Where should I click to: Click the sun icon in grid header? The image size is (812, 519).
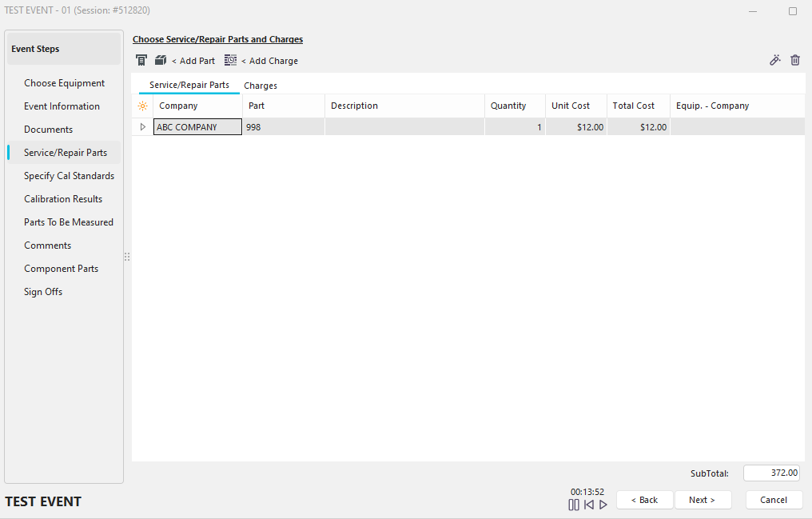pos(142,106)
